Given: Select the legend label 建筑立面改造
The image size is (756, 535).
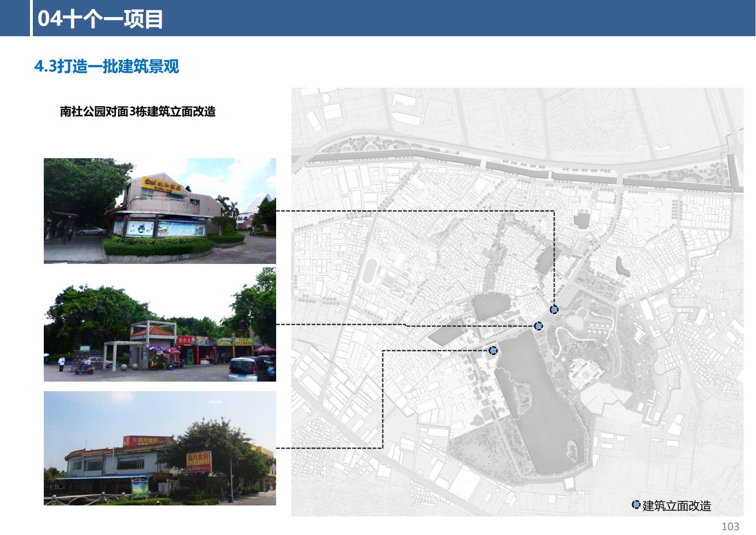Looking at the screenshot, I should click(x=677, y=505).
